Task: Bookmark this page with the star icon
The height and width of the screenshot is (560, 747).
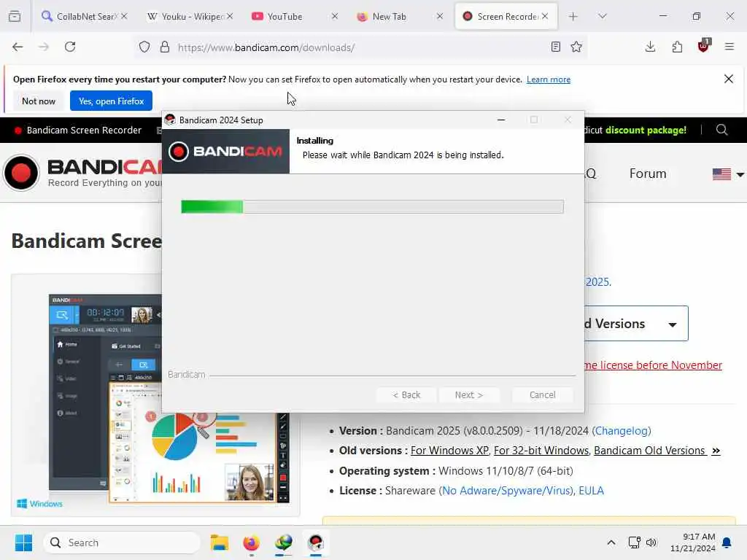Action: [x=576, y=47]
